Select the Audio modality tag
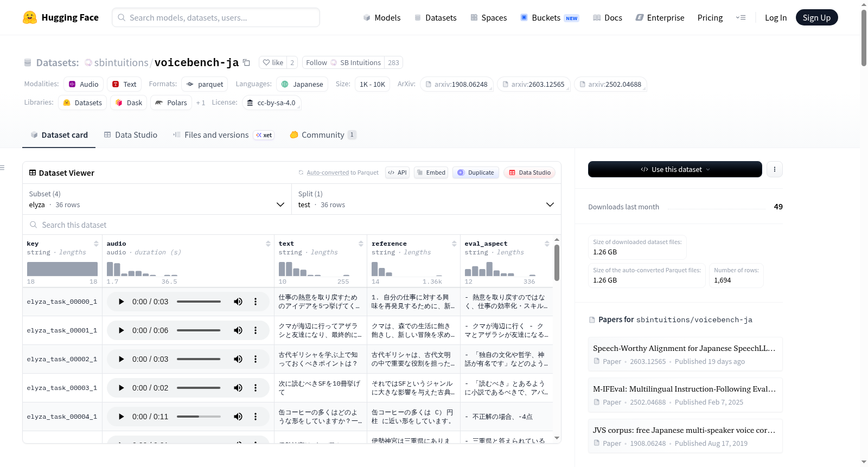Viewport: 868px width, 467px height. (x=84, y=84)
